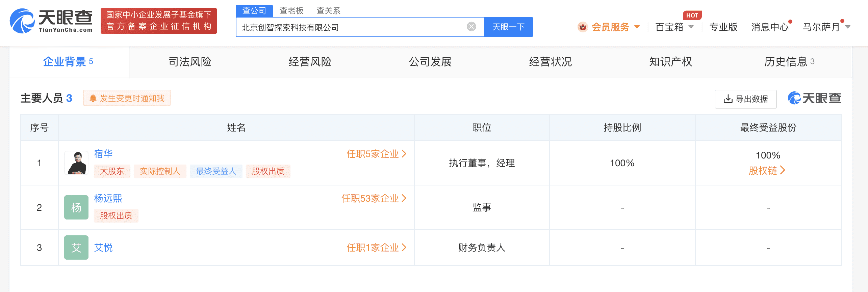Open 宿华's profile photo
The width and height of the screenshot is (868, 292).
(76, 163)
